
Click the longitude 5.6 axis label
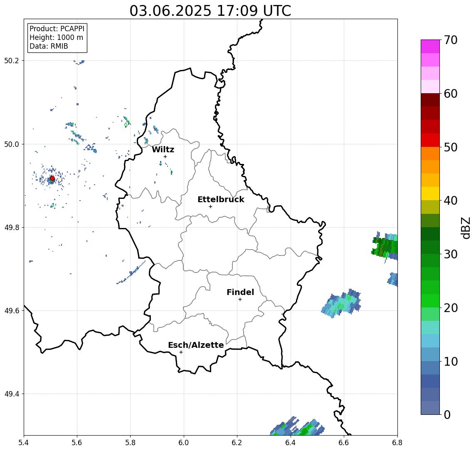tap(77, 443)
